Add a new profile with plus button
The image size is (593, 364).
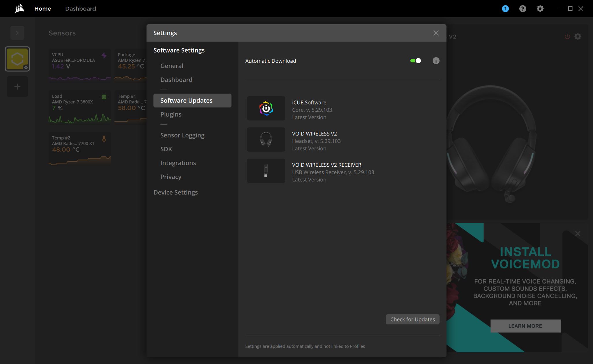point(17,87)
